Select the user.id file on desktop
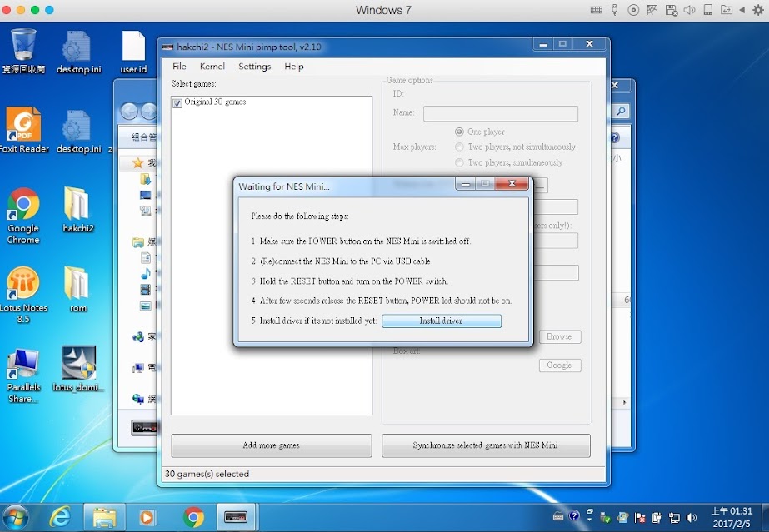The image size is (769, 532). coord(133,52)
